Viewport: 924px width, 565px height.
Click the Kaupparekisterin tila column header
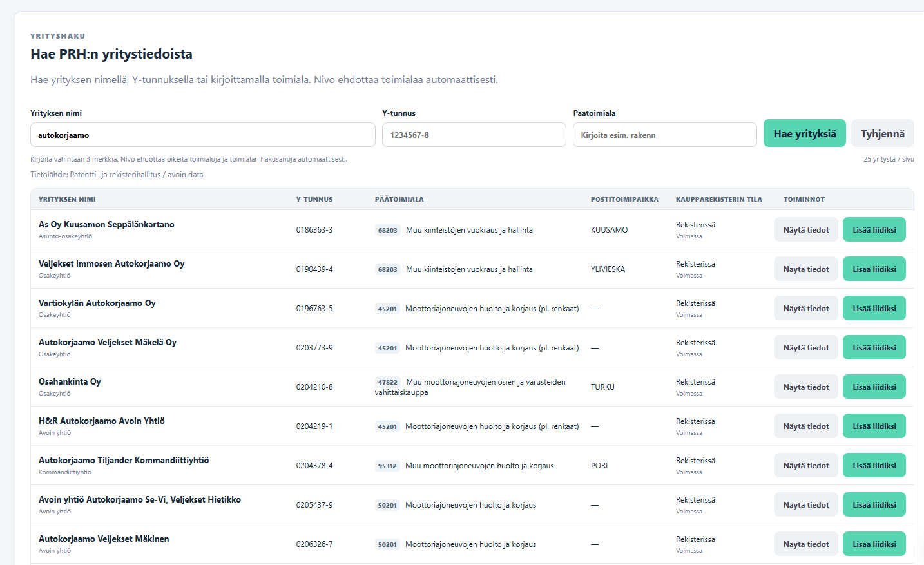click(x=719, y=200)
